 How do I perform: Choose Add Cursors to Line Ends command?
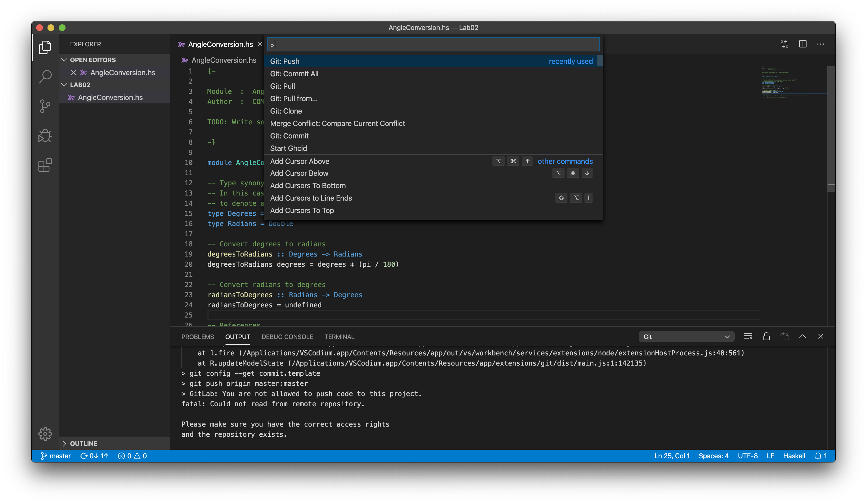(x=433, y=198)
